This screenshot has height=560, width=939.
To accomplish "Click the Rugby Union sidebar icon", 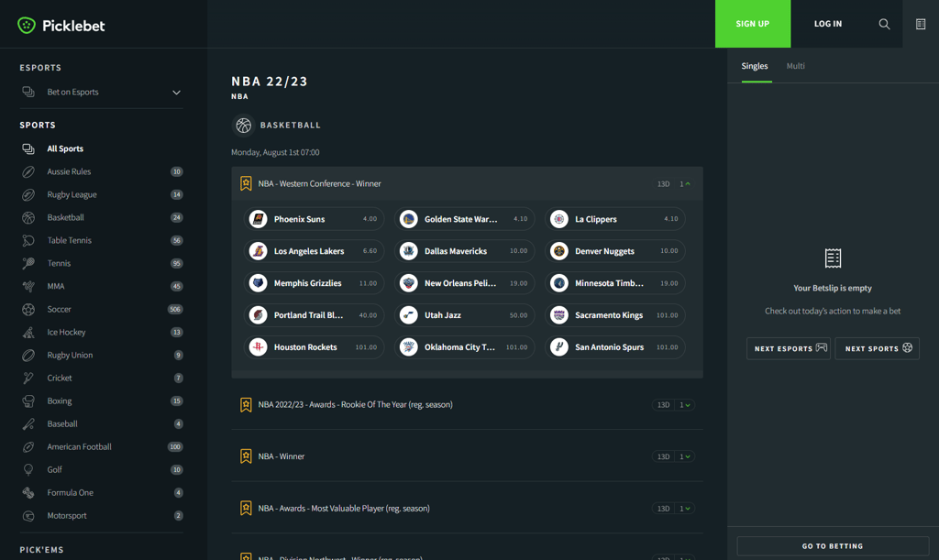I will pyautogui.click(x=28, y=356).
